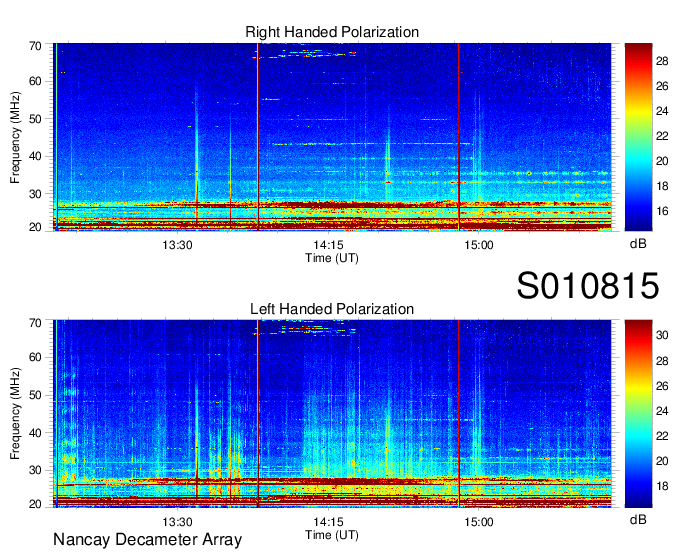Click the 'Left Handed Polarization' title
Image resolution: width=680 pixels, height=552 pixels.
[332, 309]
